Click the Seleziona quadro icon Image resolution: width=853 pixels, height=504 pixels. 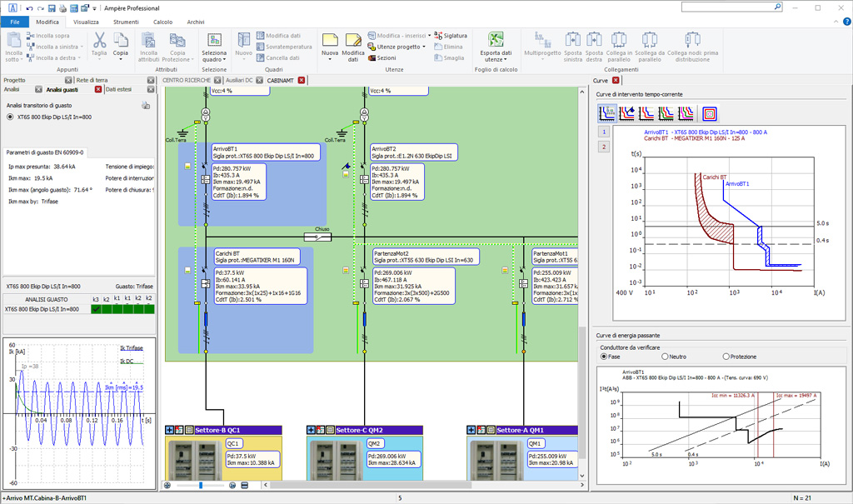[214, 40]
